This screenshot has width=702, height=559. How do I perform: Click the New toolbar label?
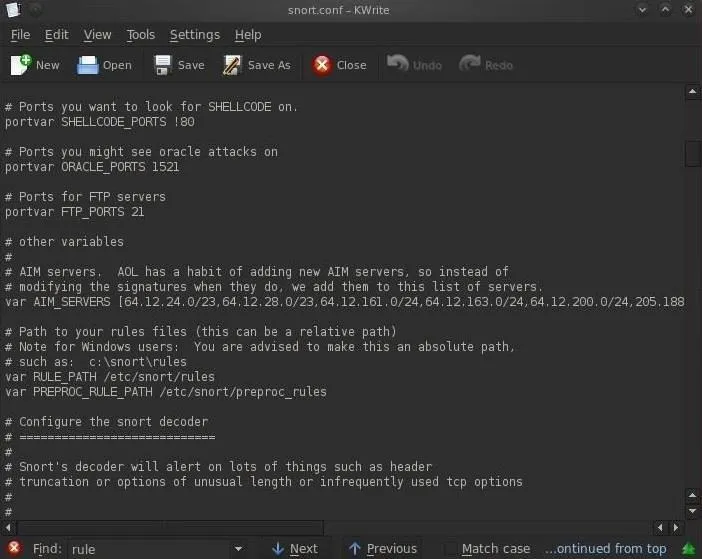click(47, 65)
